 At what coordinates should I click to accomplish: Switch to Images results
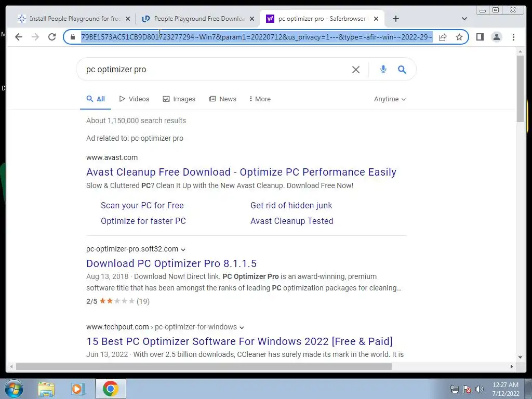point(179,99)
